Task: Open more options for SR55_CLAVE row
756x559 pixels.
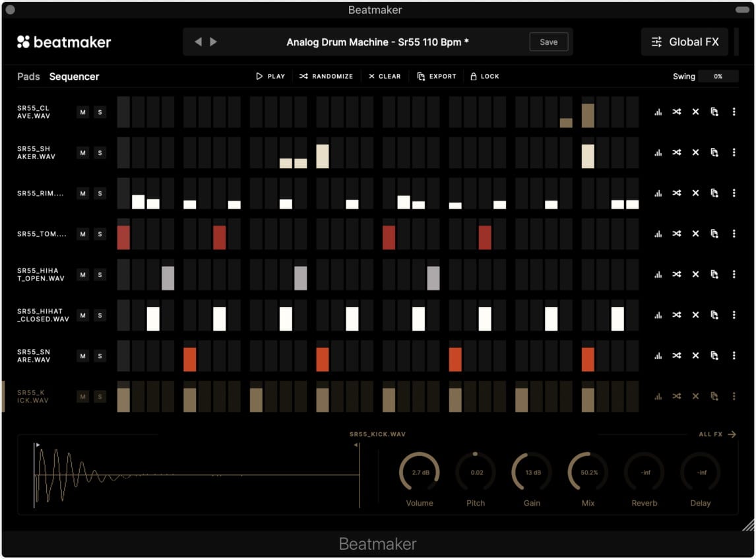Action: pos(734,112)
